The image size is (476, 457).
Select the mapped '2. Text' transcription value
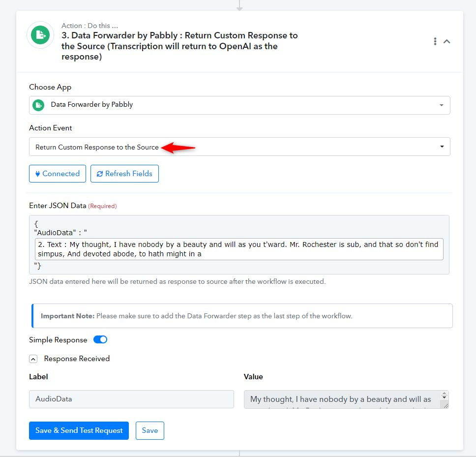pyautogui.click(x=239, y=249)
